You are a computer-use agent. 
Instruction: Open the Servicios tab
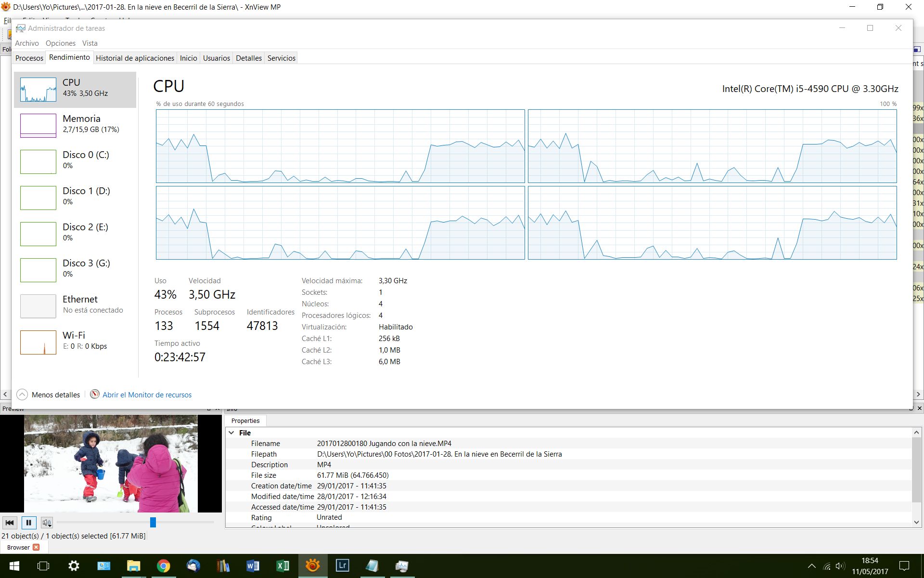(281, 58)
